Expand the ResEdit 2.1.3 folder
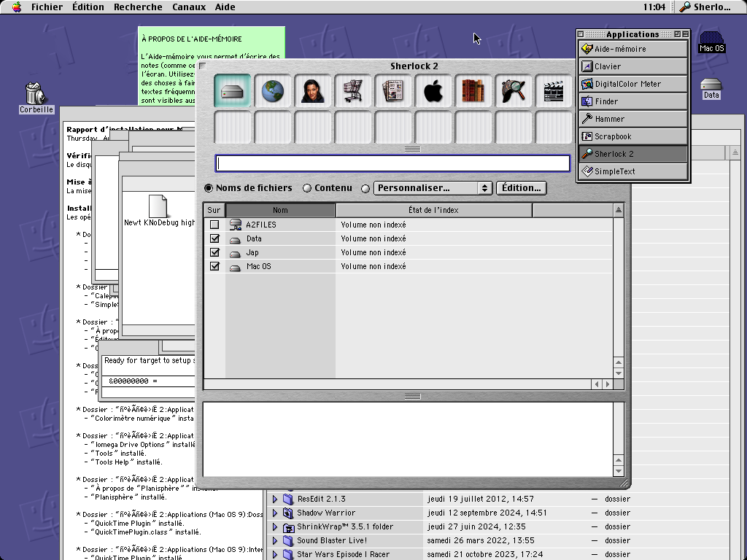The width and height of the screenshot is (747, 560). [275, 499]
